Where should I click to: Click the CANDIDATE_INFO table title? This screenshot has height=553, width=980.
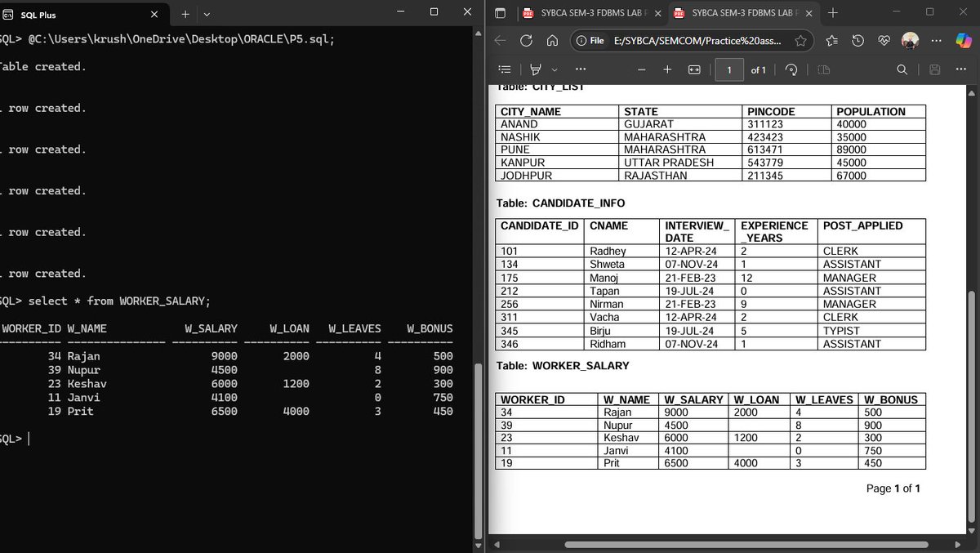[560, 203]
